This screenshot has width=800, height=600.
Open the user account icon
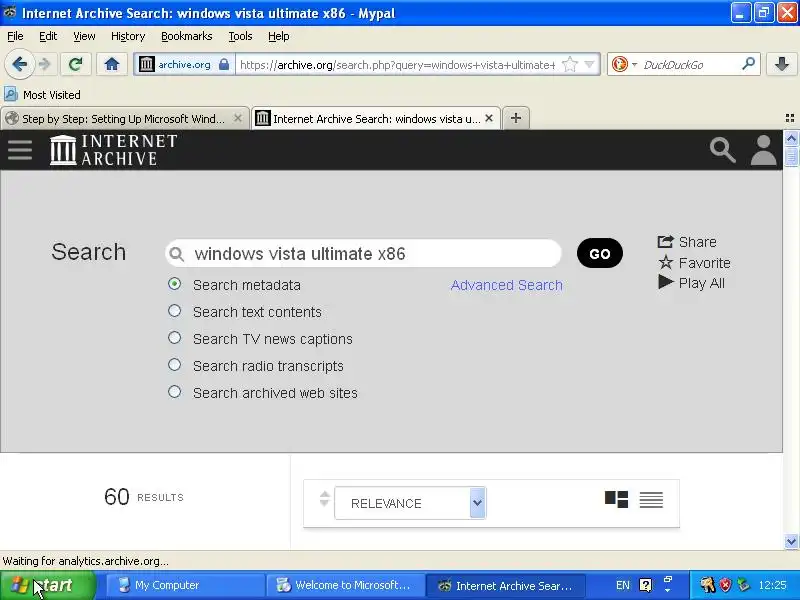pos(763,150)
